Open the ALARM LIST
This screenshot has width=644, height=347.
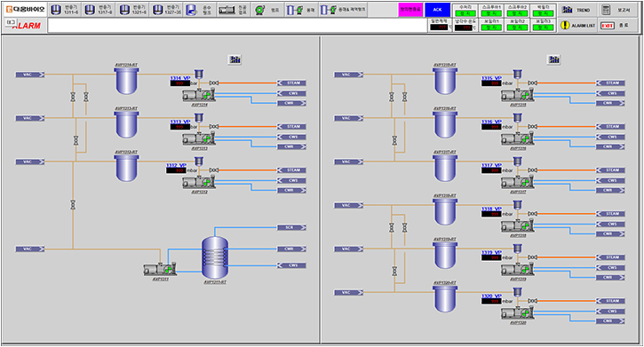point(577,26)
